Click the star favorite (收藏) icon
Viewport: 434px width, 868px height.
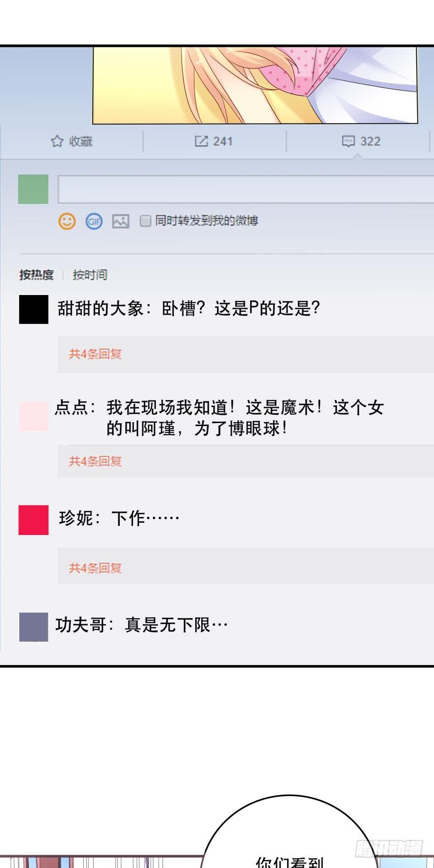point(57,141)
